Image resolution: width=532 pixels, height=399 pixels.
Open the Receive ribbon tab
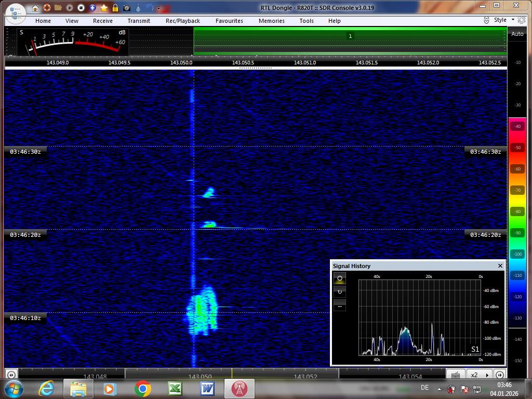point(103,21)
